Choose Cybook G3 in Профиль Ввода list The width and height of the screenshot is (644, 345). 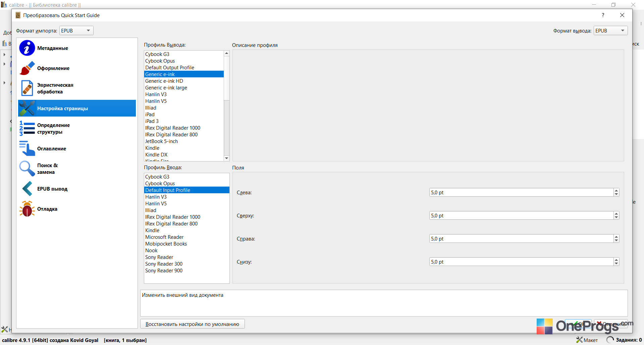click(x=187, y=177)
